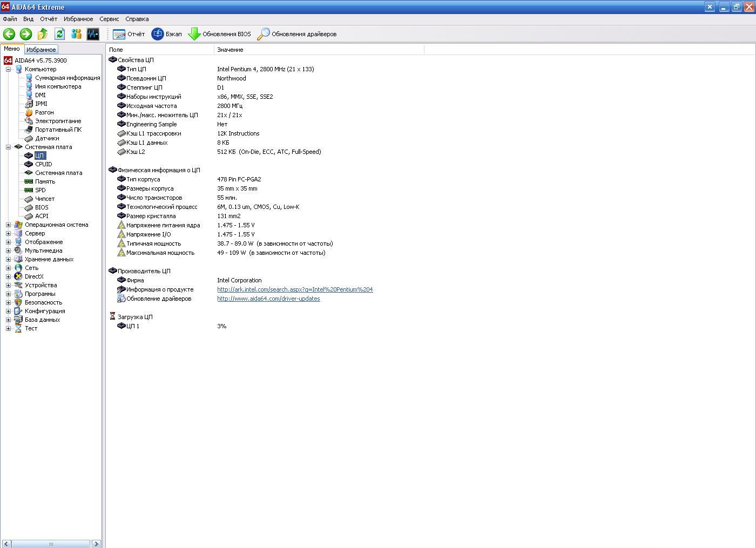Open the aida64.com driver-updates link

(x=268, y=299)
